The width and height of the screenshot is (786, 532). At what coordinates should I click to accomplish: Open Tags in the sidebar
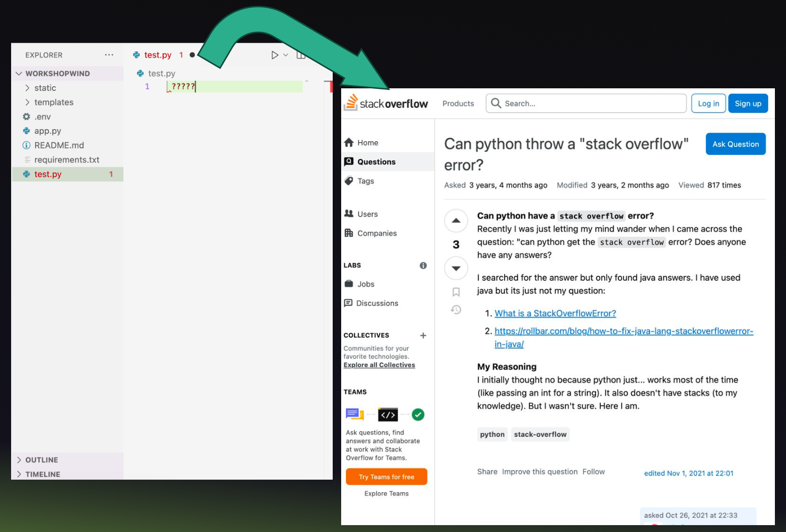tap(365, 181)
